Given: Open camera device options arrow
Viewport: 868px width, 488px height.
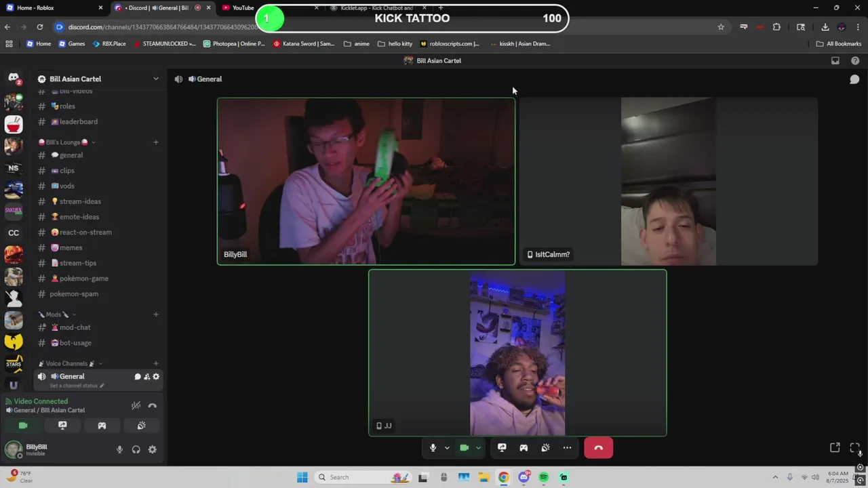Looking at the screenshot, I should tap(479, 448).
